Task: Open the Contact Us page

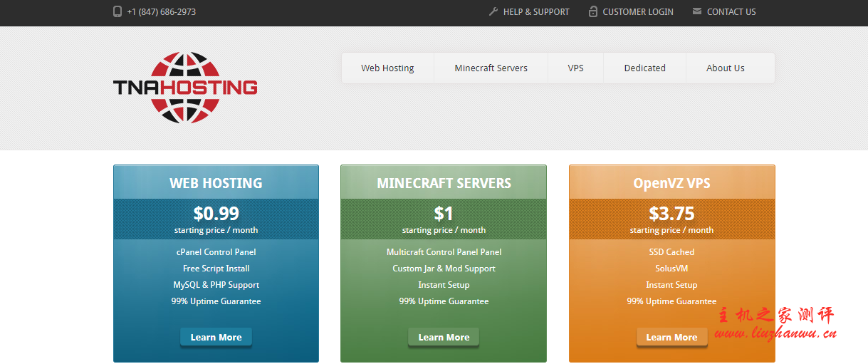Action: click(731, 11)
